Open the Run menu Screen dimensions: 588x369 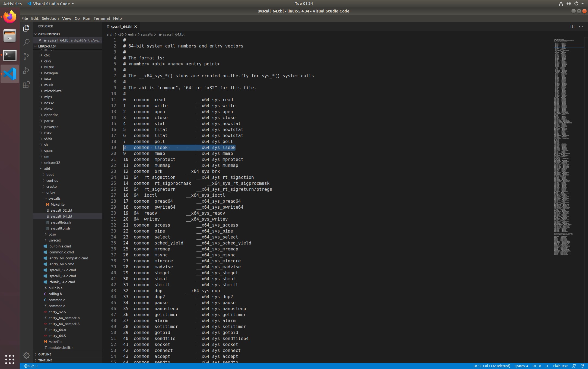pyautogui.click(x=87, y=18)
